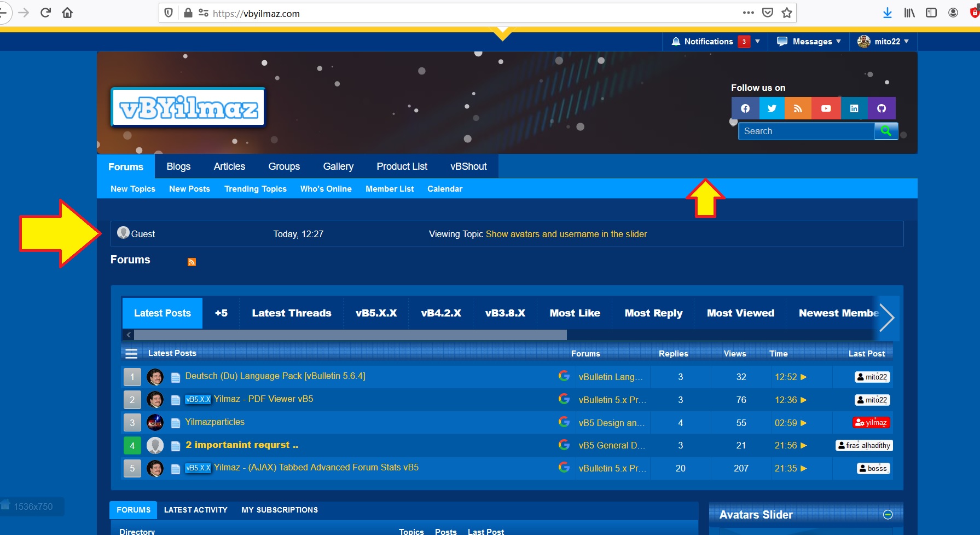Click the Messages speech bubble icon
Image resolution: width=980 pixels, height=535 pixels.
pyautogui.click(x=782, y=42)
